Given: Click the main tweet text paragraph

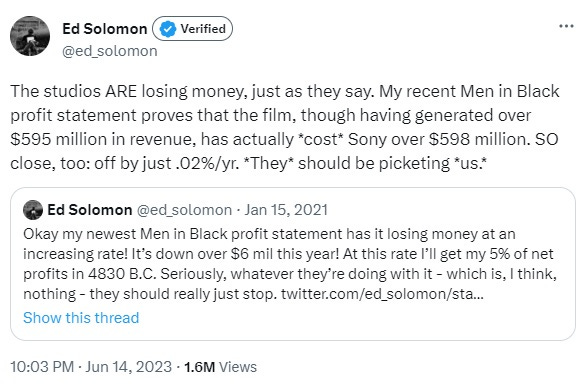Looking at the screenshot, I should [285, 128].
